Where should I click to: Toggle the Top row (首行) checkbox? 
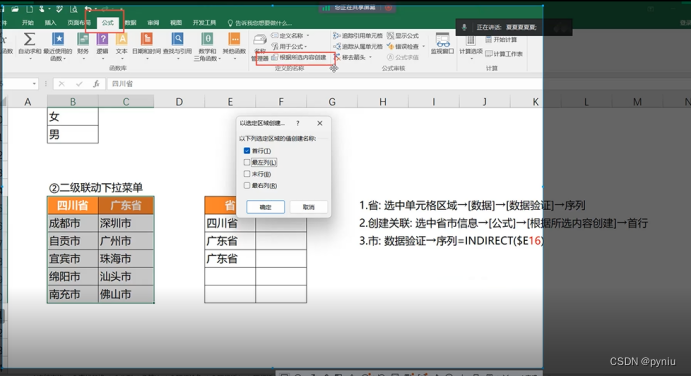247,151
